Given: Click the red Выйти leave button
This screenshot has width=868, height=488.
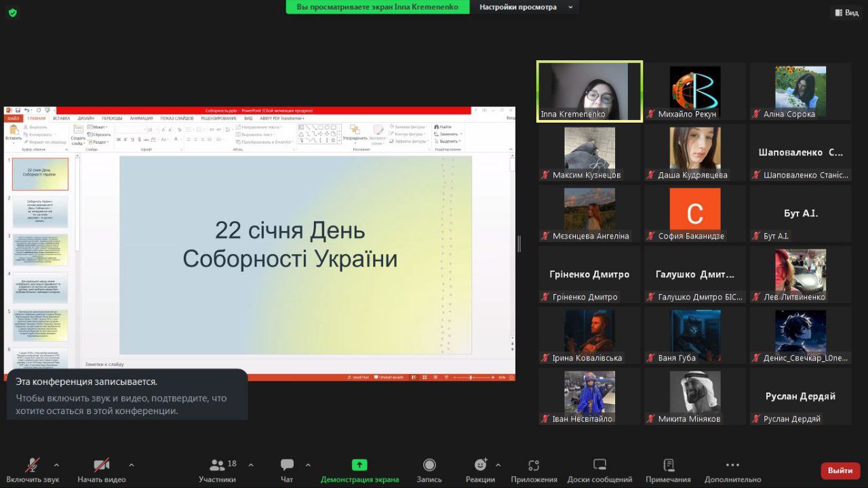Looking at the screenshot, I should point(840,470).
